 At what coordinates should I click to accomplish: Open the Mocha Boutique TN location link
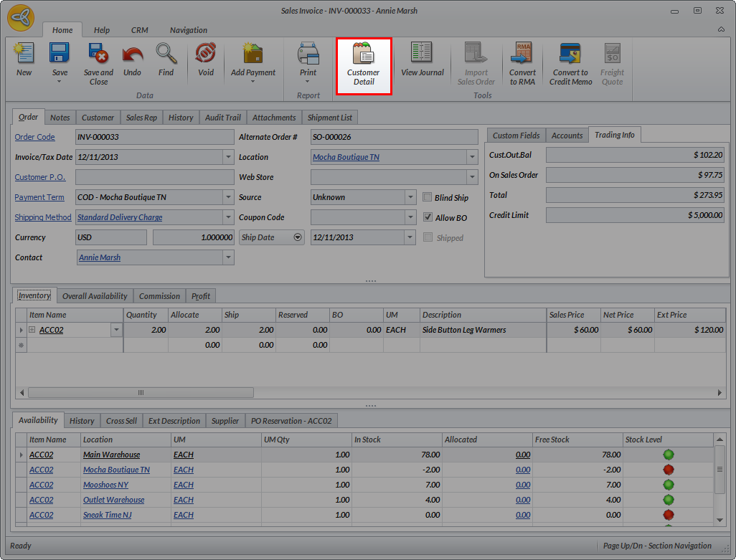click(x=346, y=157)
